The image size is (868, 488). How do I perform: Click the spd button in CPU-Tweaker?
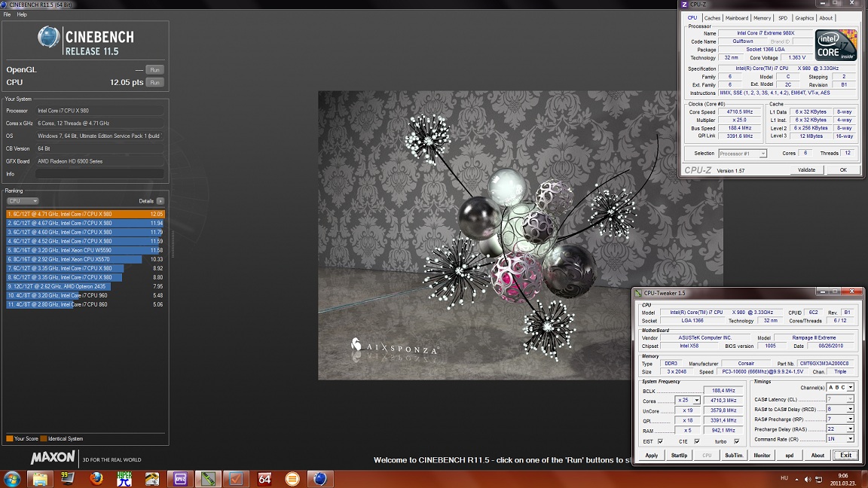790,456
